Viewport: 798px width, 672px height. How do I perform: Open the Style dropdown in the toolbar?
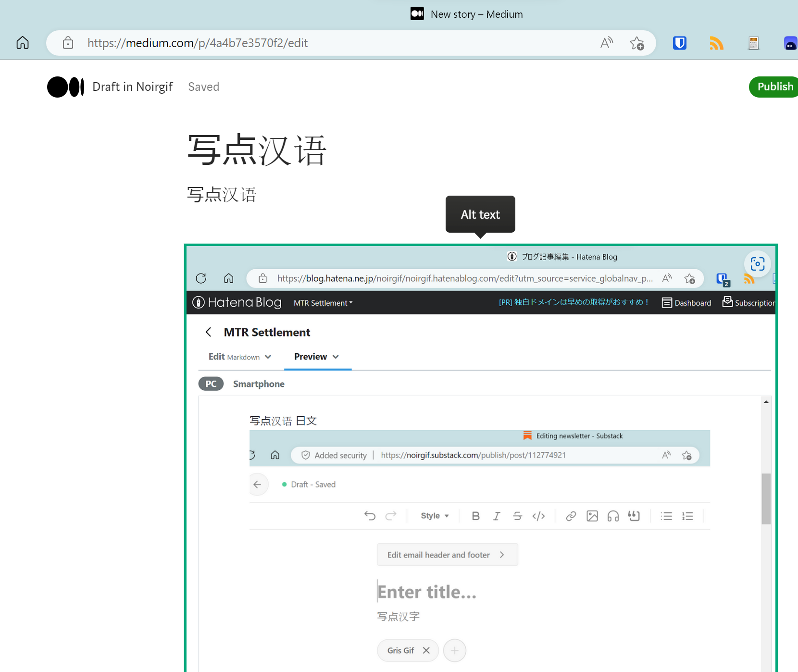click(x=434, y=515)
